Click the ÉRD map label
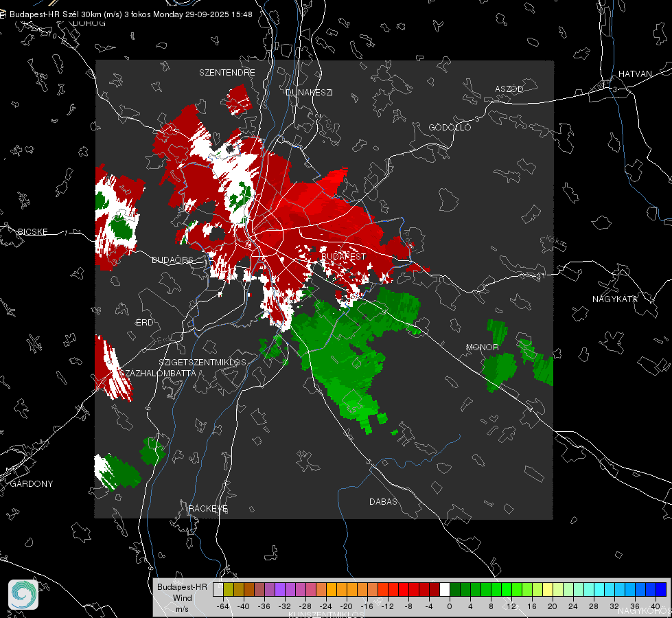The height and width of the screenshot is (618, 672). (144, 323)
